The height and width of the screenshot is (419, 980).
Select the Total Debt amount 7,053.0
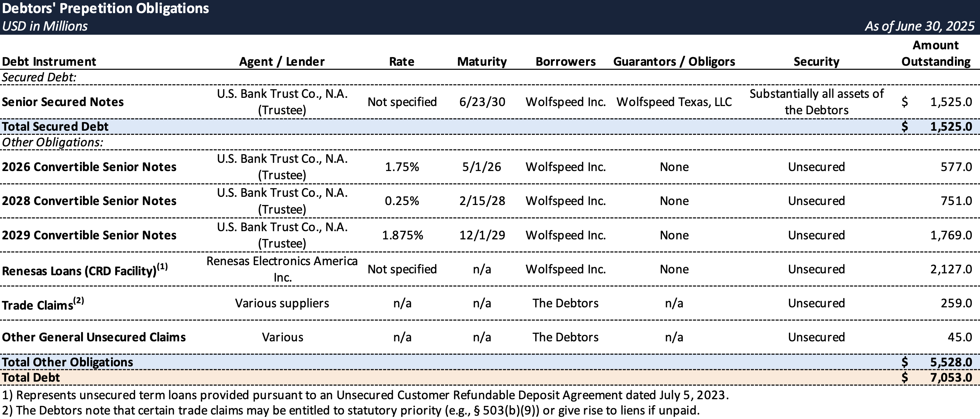pyautogui.click(x=951, y=378)
